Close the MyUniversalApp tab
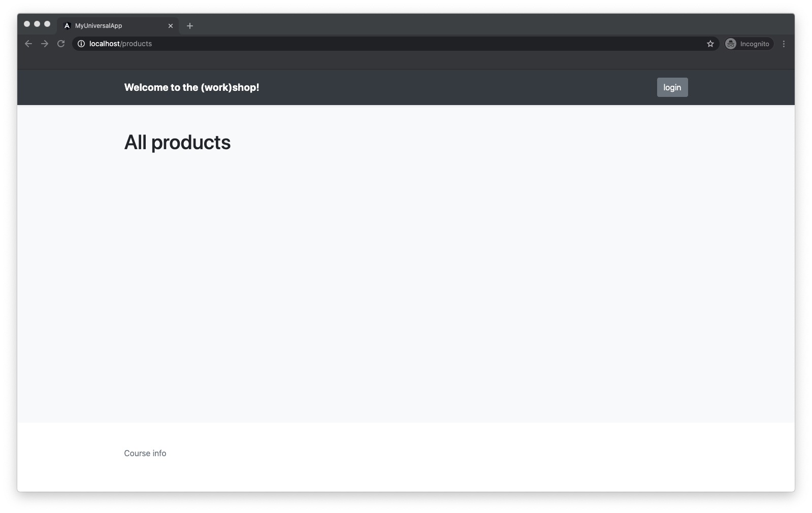The width and height of the screenshot is (812, 513). click(x=171, y=26)
